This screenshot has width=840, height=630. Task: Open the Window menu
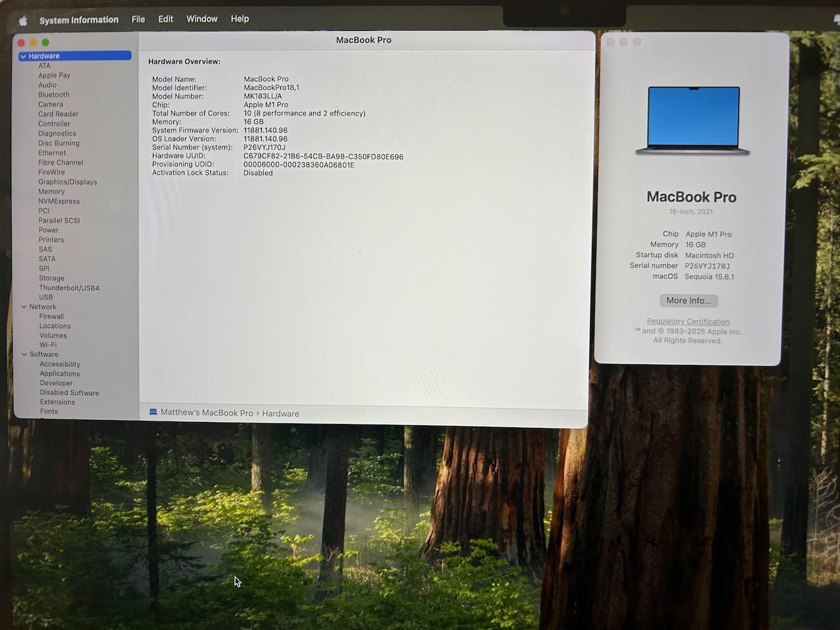202,19
